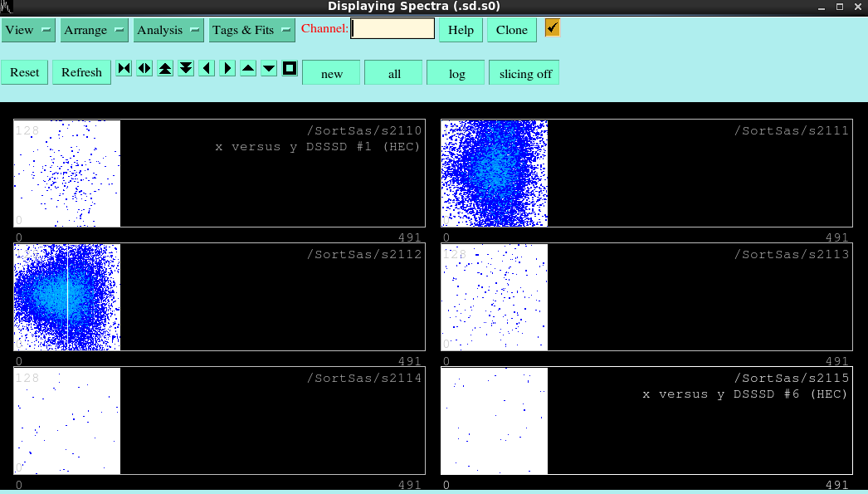Open the View dropdown menu
Screen dimensions: 868x494
(28, 30)
